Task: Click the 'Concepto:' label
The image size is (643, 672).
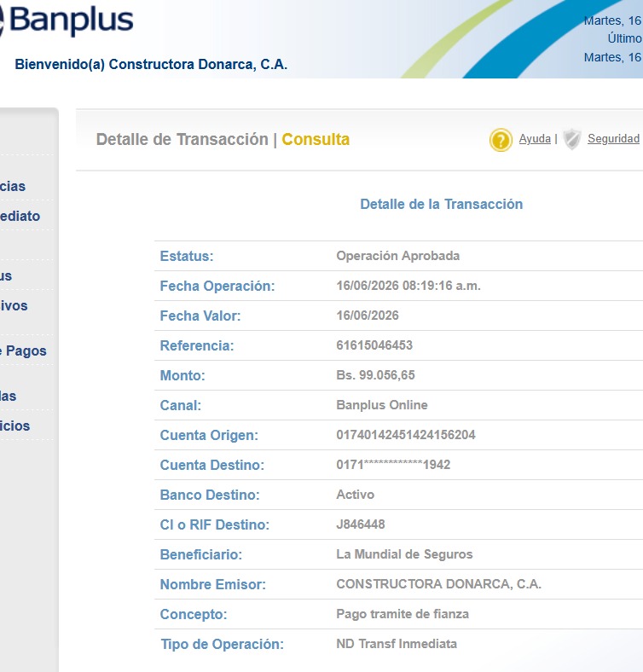Action: 194,615
